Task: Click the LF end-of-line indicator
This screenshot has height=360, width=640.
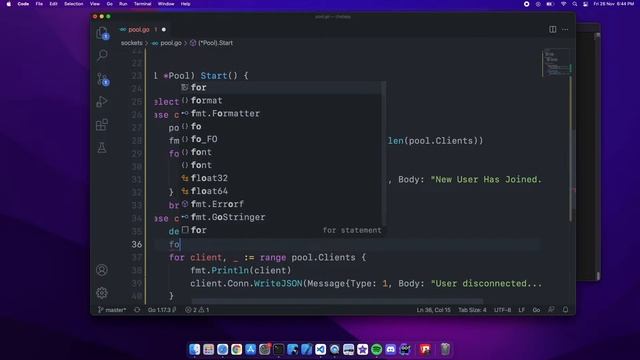Action: click(522, 310)
